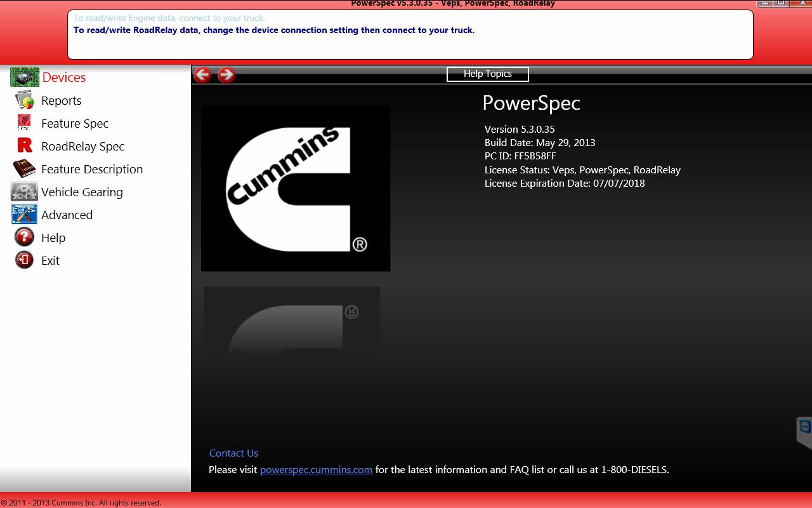This screenshot has width=812, height=508.
Task: Click the Cummins logo image
Action: point(296,188)
